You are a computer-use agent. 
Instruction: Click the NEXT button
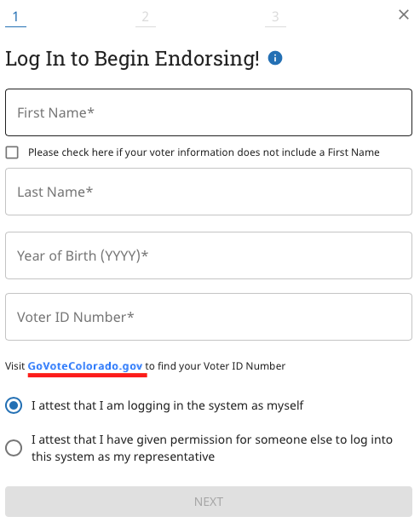209,502
